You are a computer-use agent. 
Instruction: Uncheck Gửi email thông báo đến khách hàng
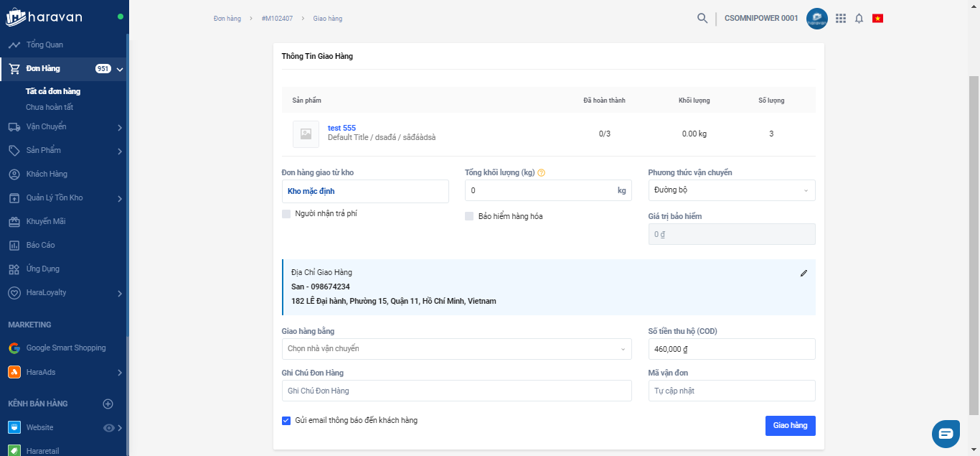click(x=286, y=421)
